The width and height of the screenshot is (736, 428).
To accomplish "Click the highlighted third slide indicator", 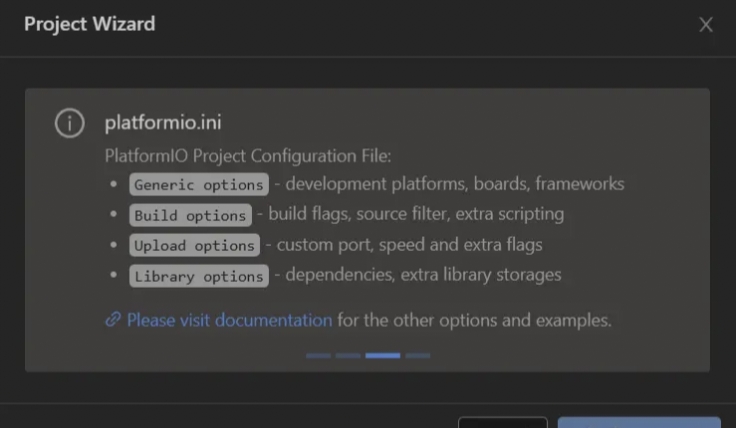I will click(x=383, y=356).
